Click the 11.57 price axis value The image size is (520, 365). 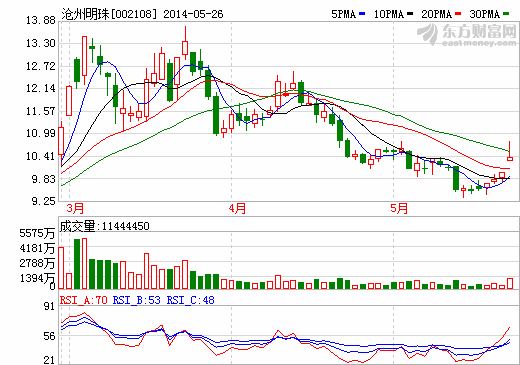click(x=41, y=111)
